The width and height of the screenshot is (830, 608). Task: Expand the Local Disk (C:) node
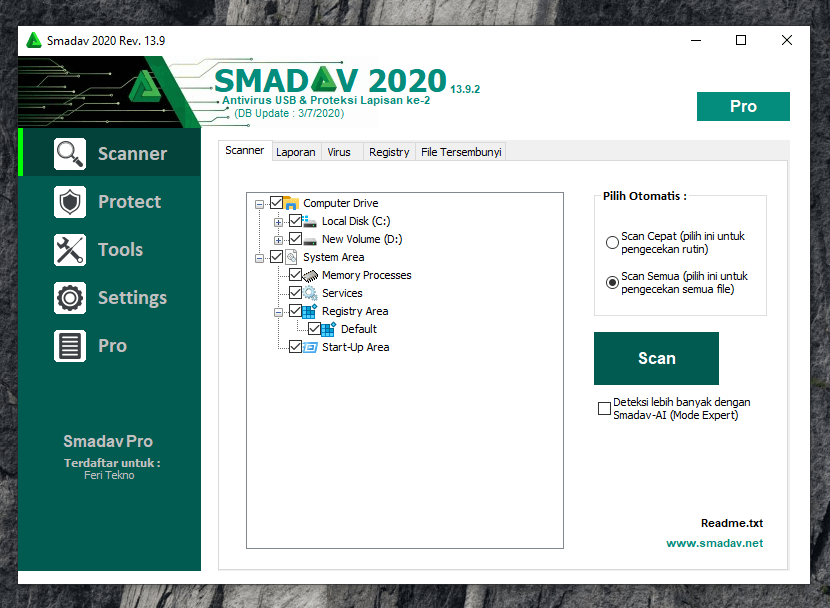tap(278, 222)
